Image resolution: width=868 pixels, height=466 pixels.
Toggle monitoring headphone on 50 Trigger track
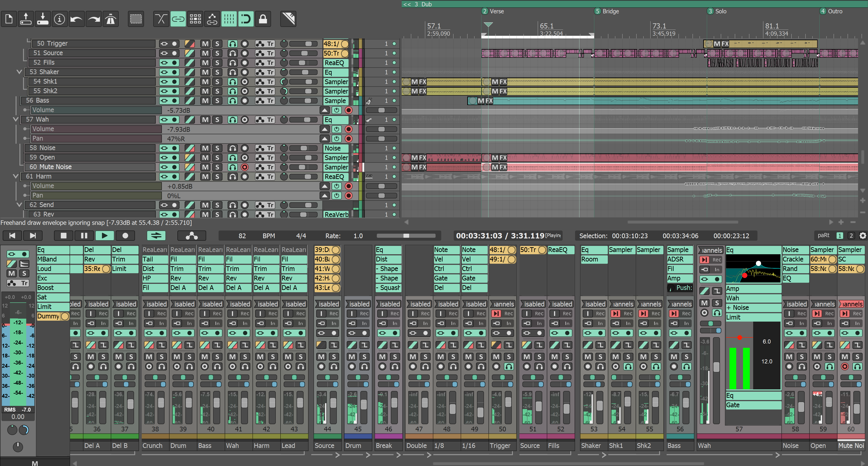[x=233, y=43]
